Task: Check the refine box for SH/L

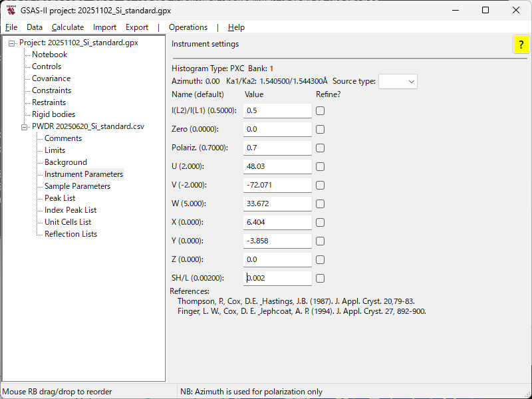Action: click(321, 279)
